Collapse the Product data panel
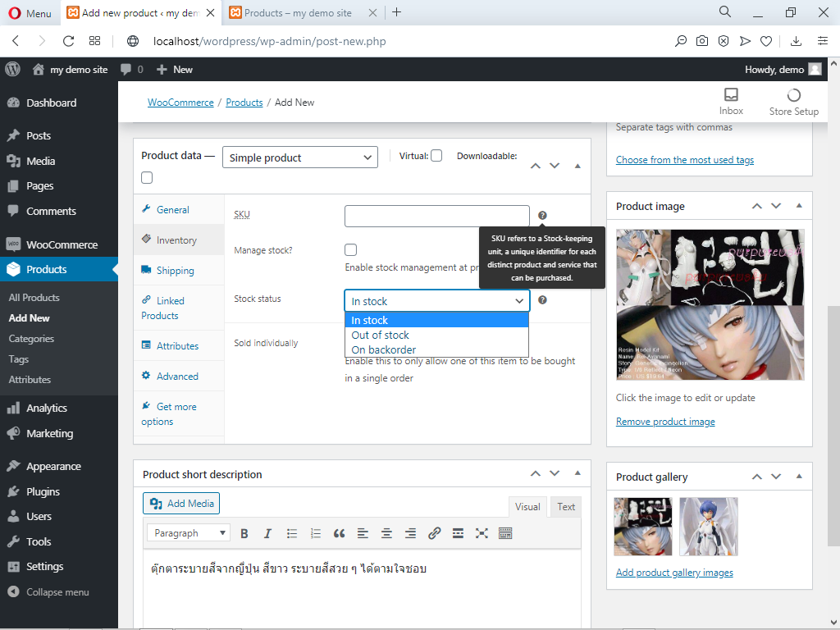 (577, 166)
